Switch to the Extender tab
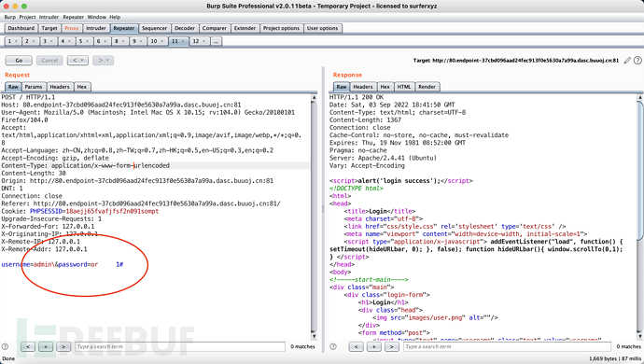This screenshot has height=364, width=644. click(x=245, y=28)
